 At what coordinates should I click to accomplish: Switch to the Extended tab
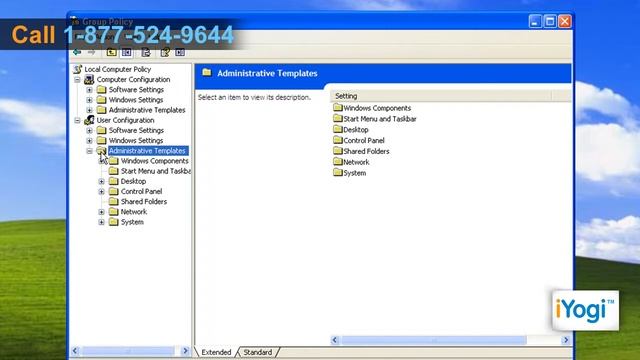tap(216, 352)
